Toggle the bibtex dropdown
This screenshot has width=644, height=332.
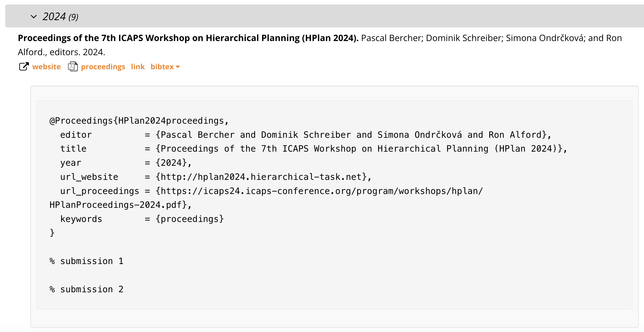165,67
